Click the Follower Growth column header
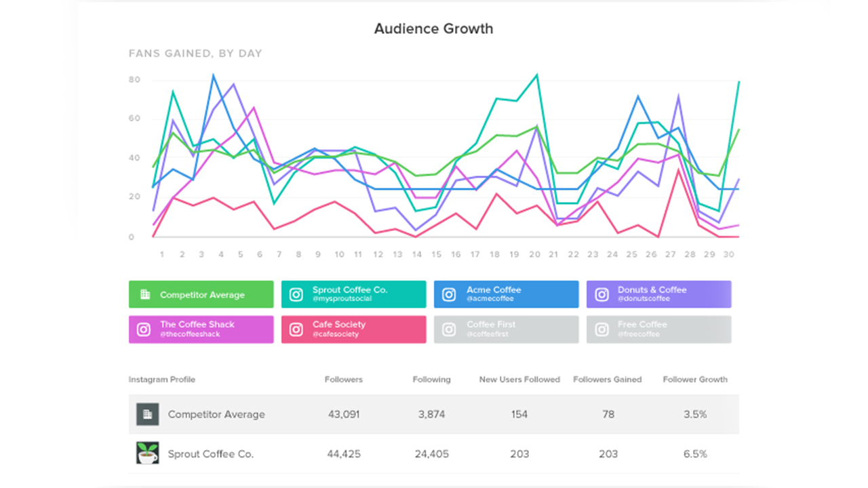This screenshot has height=488, width=868. pyautogui.click(x=695, y=380)
